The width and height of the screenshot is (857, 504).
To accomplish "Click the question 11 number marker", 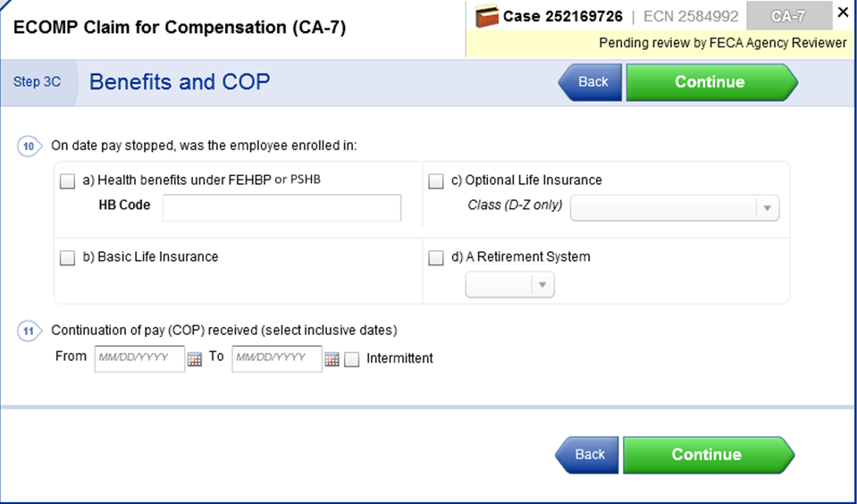I will coord(29,331).
